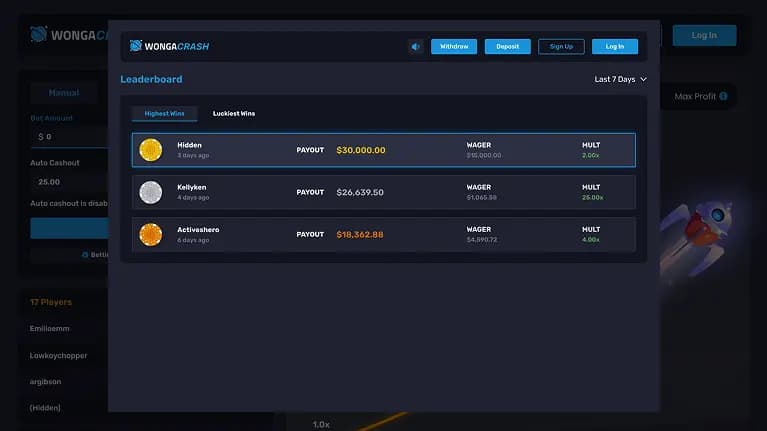This screenshot has width=767, height=431.
Task: Click the Sign Up button
Action: (561, 46)
